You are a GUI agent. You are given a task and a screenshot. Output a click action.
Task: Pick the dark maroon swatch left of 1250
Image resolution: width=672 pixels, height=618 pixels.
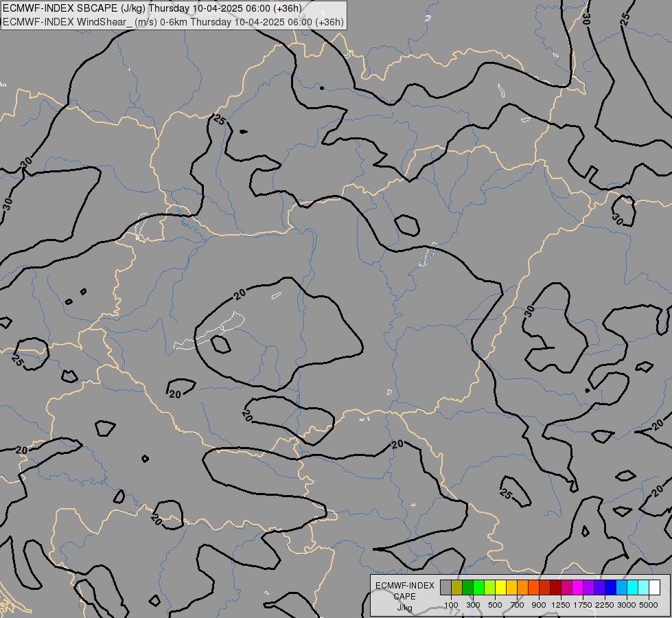(x=555, y=588)
